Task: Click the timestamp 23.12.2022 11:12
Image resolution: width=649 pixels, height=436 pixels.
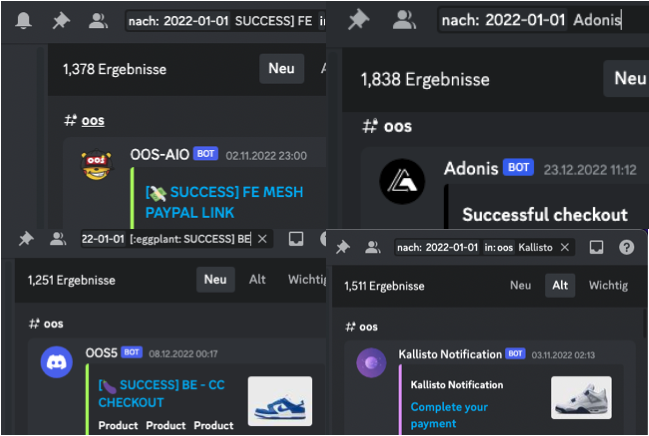Action: (590, 170)
